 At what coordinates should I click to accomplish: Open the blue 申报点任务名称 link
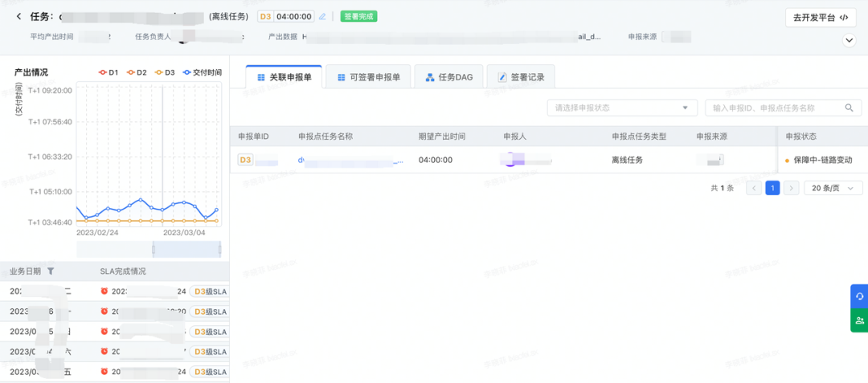coord(350,161)
